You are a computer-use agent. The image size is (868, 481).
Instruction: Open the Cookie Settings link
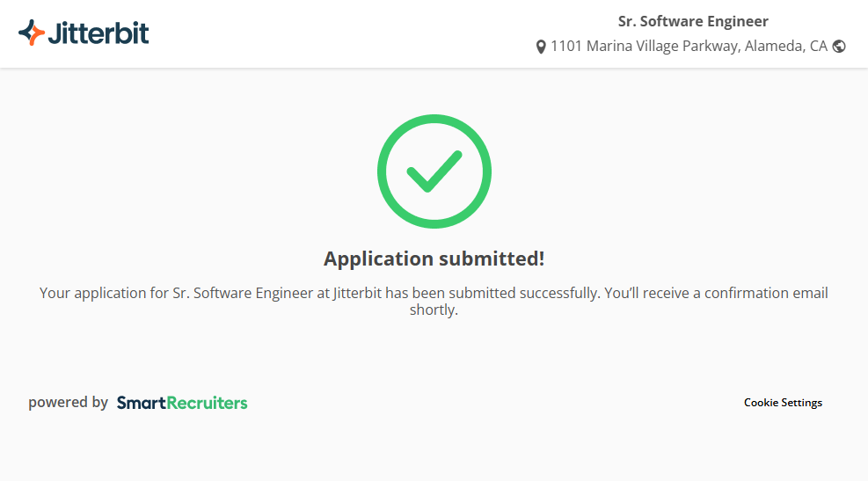tap(783, 403)
